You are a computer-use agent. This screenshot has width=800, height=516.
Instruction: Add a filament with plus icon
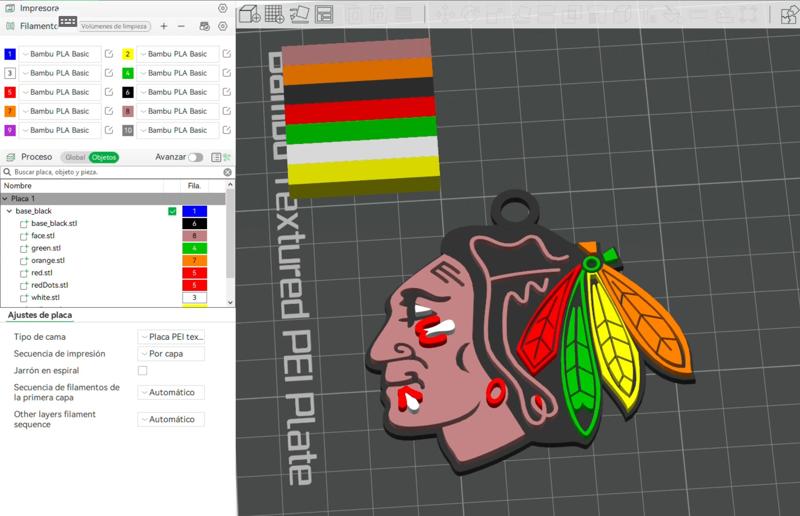coord(164,26)
